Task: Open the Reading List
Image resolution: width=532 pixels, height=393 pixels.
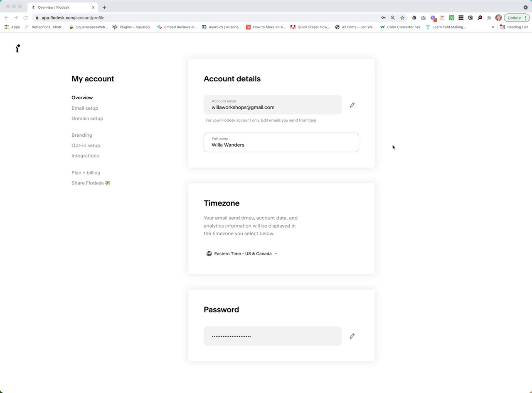Action: tap(514, 27)
